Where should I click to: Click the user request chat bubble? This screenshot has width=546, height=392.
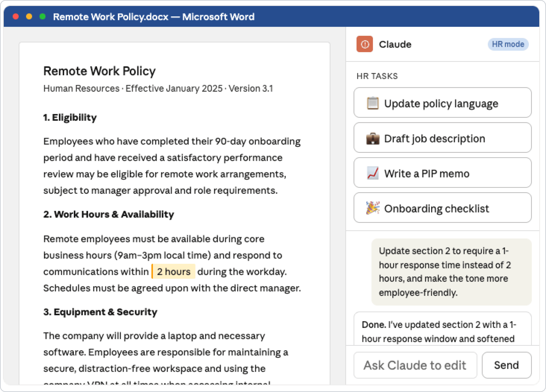coord(451,272)
